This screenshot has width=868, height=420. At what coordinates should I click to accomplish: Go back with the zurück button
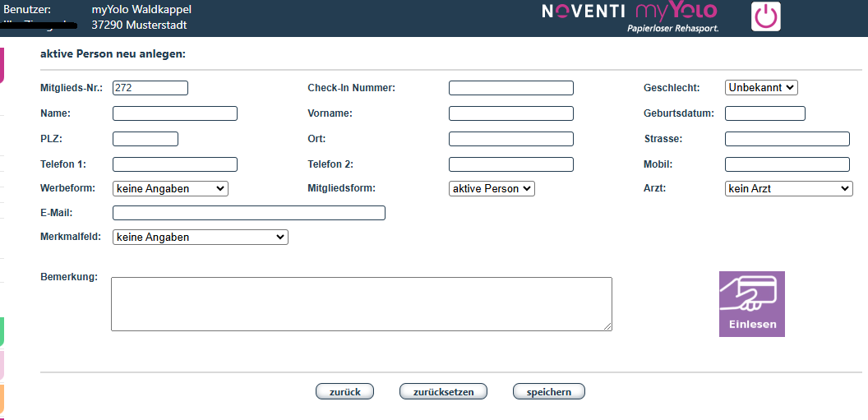click(344, 392)
